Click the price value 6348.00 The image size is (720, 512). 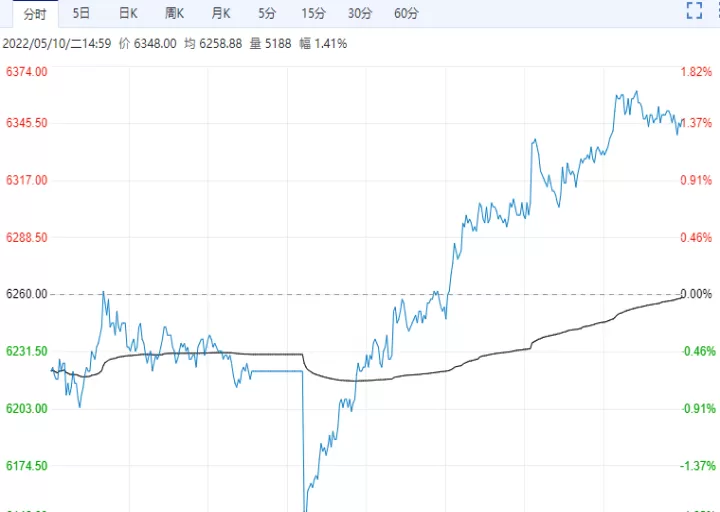(155, 44)
